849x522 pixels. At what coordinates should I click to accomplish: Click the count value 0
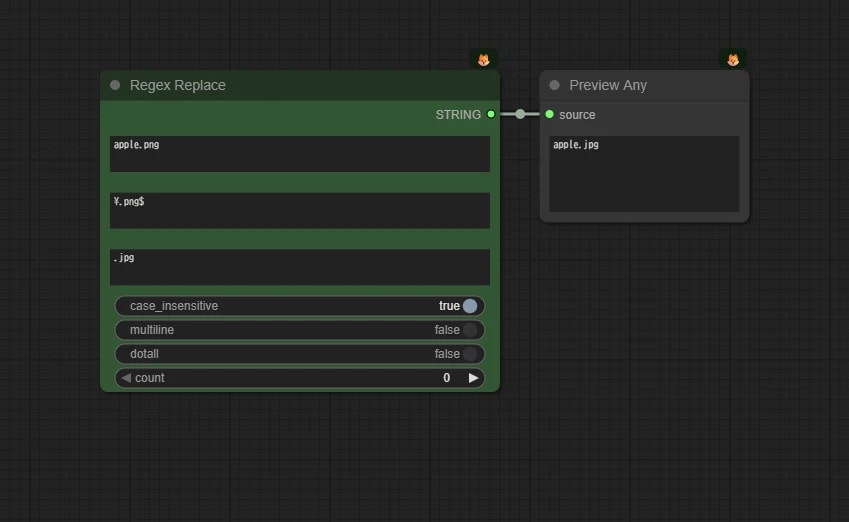coord(447,378)
